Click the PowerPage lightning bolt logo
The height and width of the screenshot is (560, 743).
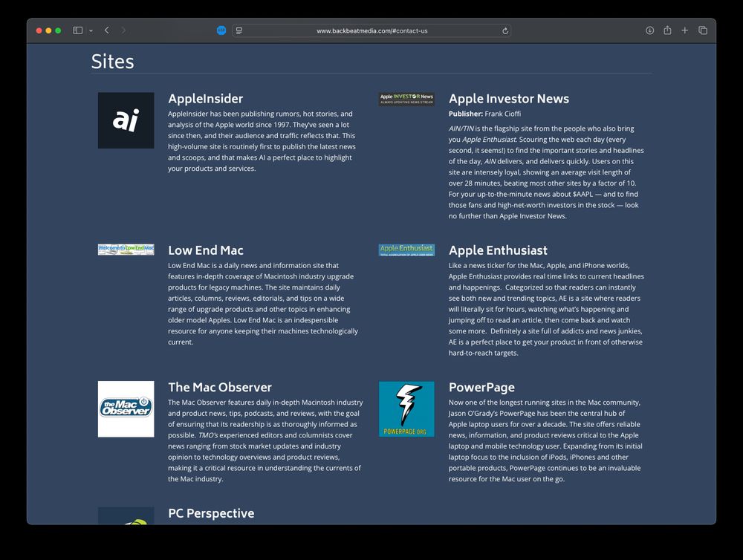pos(406,409)
